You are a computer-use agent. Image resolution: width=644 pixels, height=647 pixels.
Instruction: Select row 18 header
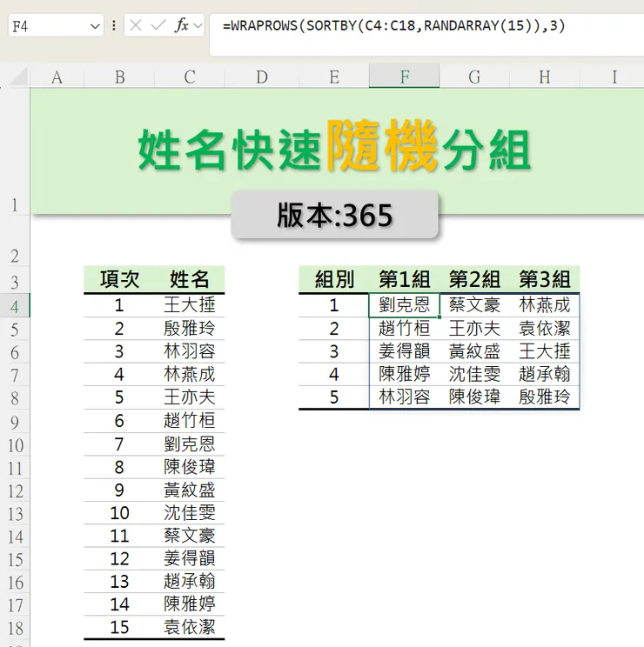click(15, 628)
